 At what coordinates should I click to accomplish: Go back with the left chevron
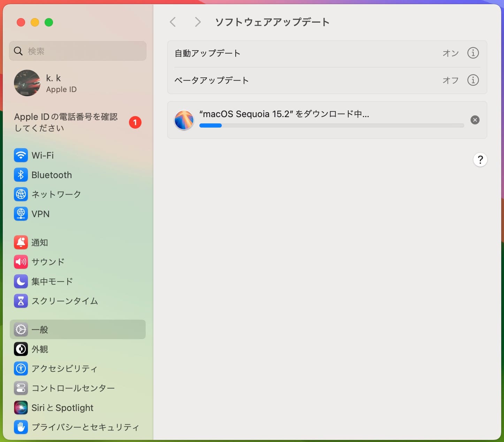coord(173,22)
